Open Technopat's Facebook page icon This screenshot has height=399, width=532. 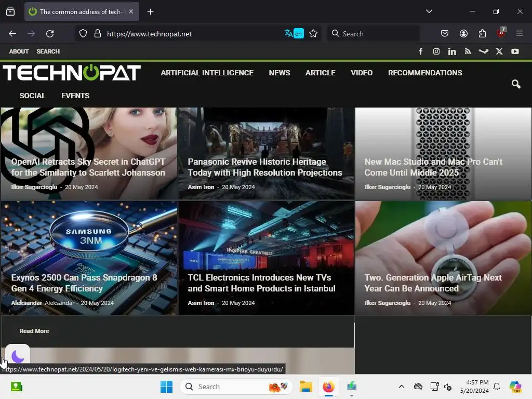coord(420,51)
